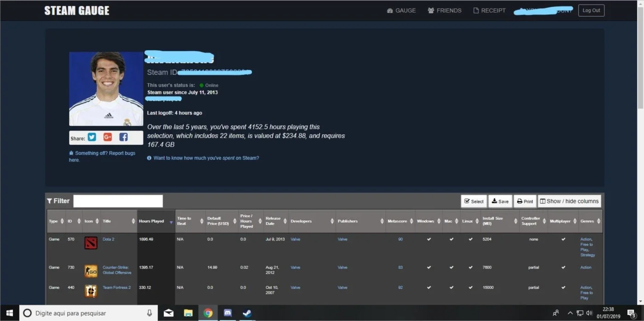Open the Receipt nav item
The width and height of the screenshot is (644, 321).
(x=489, y=11)
